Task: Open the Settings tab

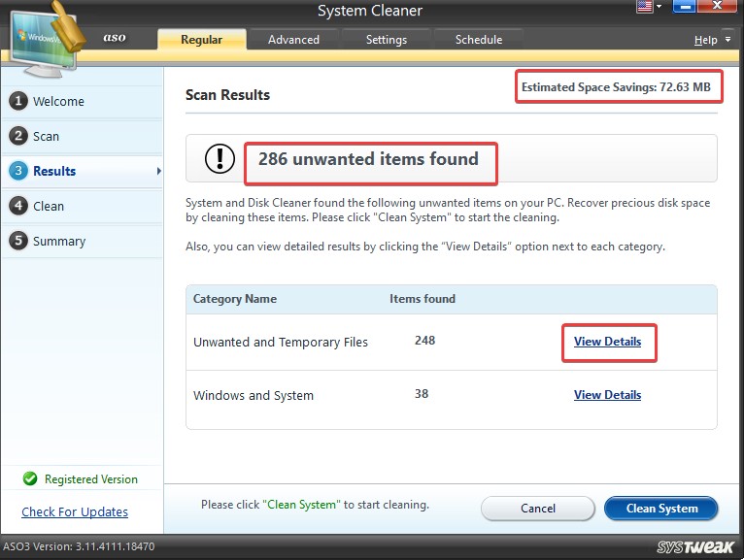Action: (386, 40)
